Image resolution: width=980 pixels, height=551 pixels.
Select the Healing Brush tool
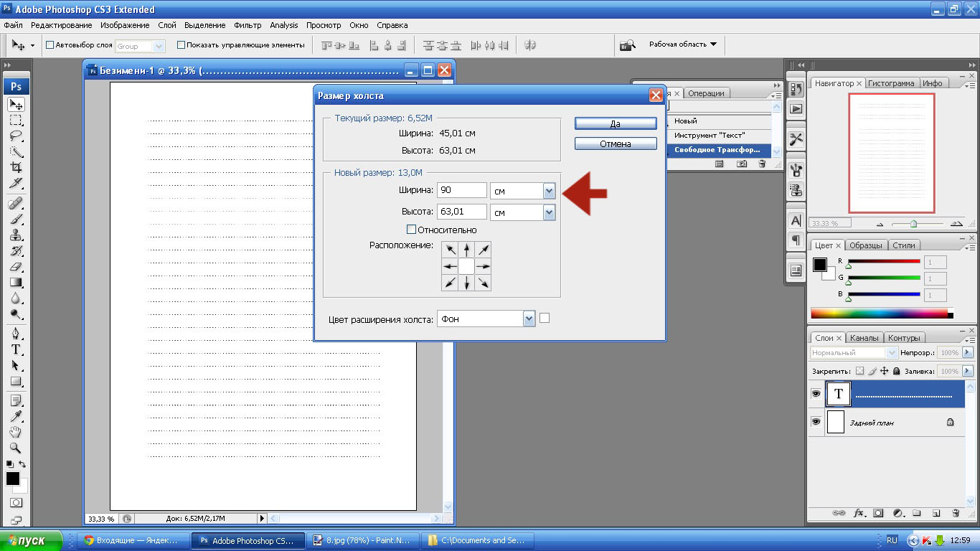tap(16, 203)
